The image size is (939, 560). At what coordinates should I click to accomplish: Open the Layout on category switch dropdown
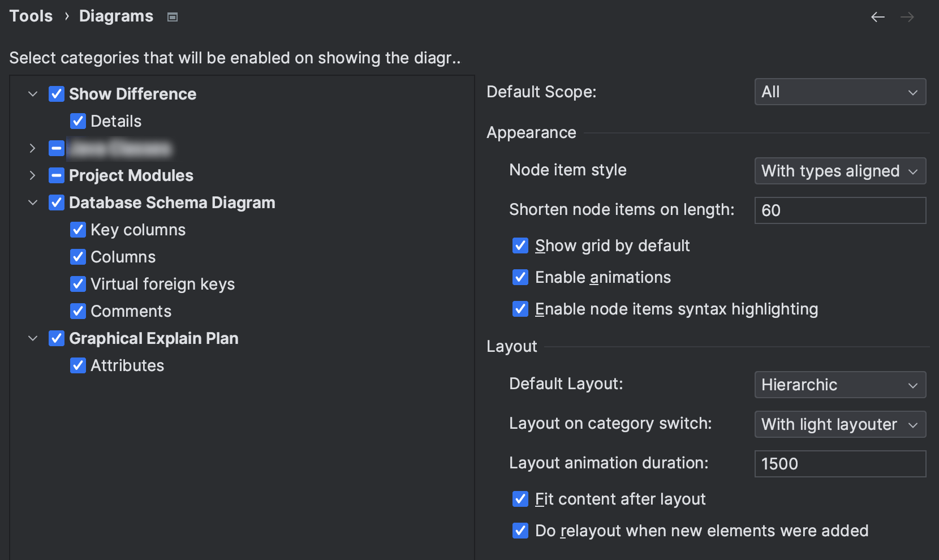coord(839,424)
